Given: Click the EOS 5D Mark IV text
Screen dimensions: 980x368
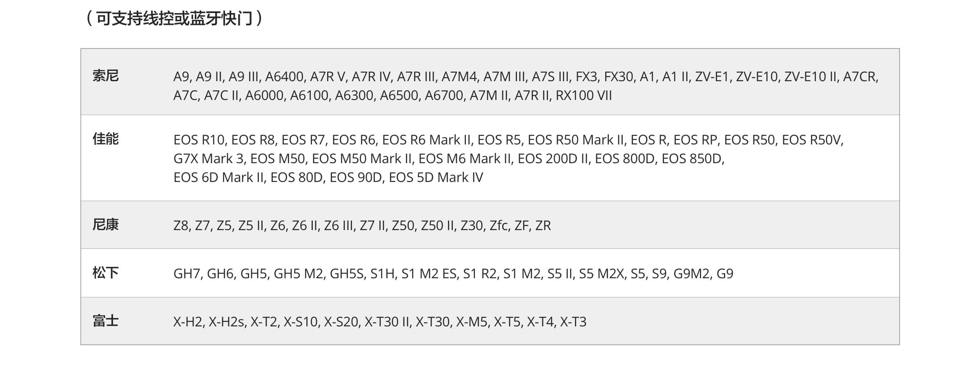Looking at the screenshot, I should tap(436, 177).
